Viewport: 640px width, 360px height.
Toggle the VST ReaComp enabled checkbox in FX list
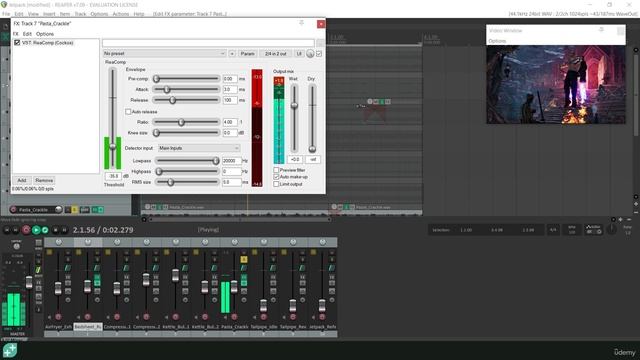click(x=17, y=42)
